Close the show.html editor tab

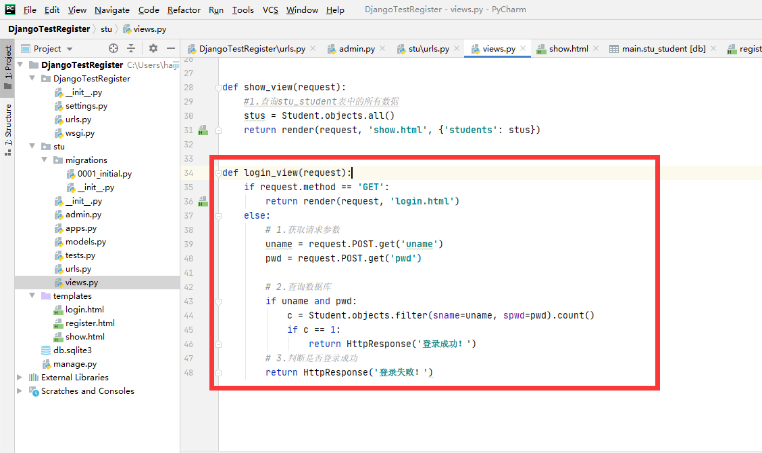(597, 49)
